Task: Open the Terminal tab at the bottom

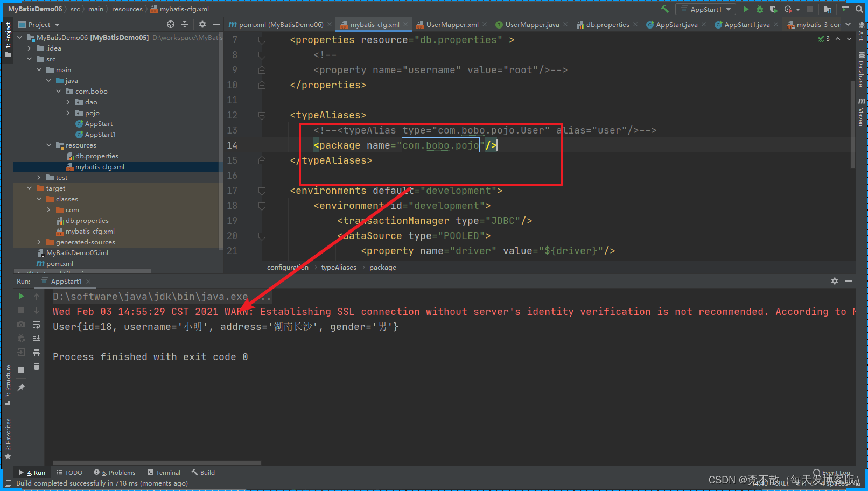Action: point(164,472)
